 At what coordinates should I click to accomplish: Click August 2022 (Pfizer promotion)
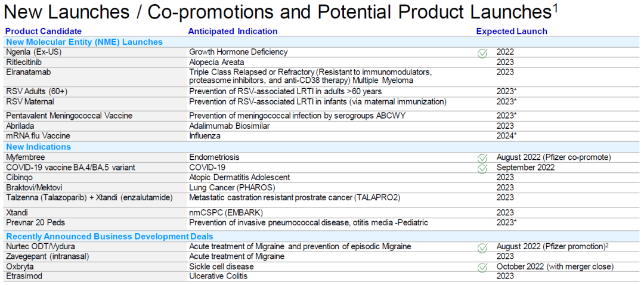(552, 246)
